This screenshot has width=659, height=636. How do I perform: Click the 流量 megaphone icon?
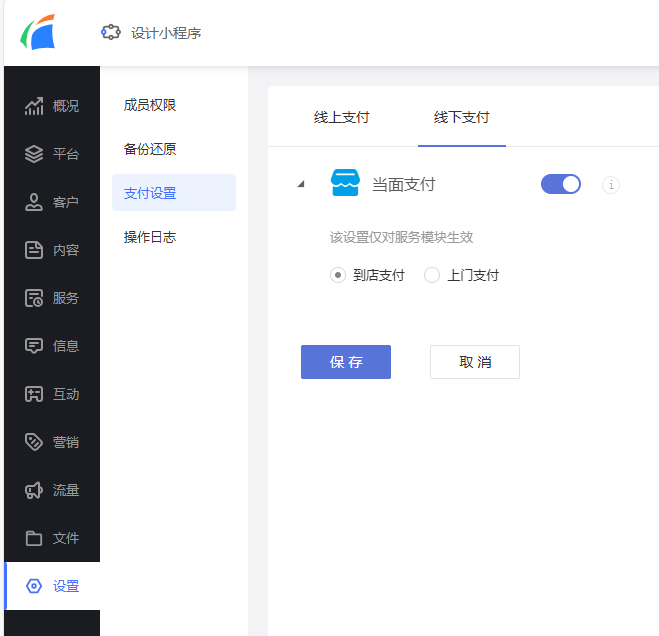pos(34,490)
